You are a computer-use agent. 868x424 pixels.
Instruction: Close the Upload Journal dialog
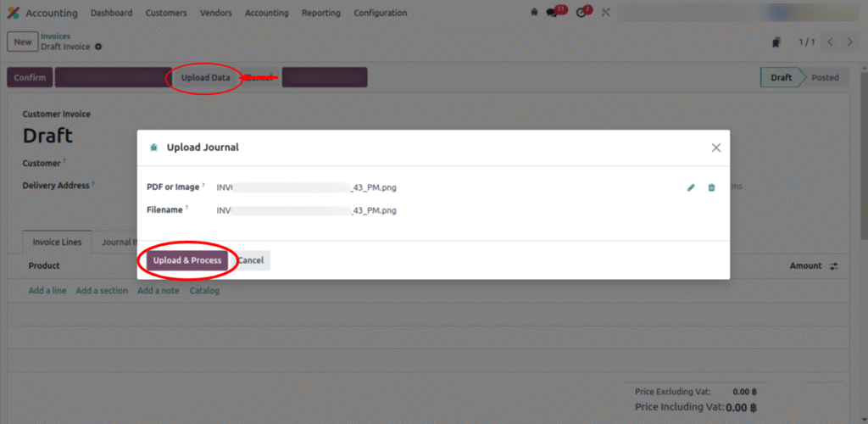[x=715, y=148]
